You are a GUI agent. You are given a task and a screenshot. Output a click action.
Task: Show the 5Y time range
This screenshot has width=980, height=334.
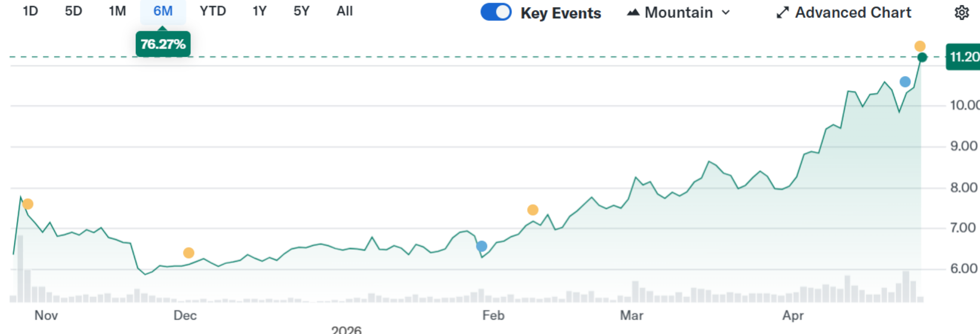[x=301, y=11]
